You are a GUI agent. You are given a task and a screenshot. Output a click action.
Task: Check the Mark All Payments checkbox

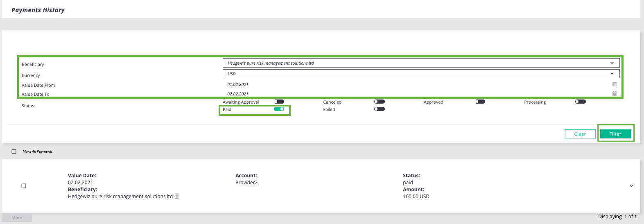coord(14,152)
